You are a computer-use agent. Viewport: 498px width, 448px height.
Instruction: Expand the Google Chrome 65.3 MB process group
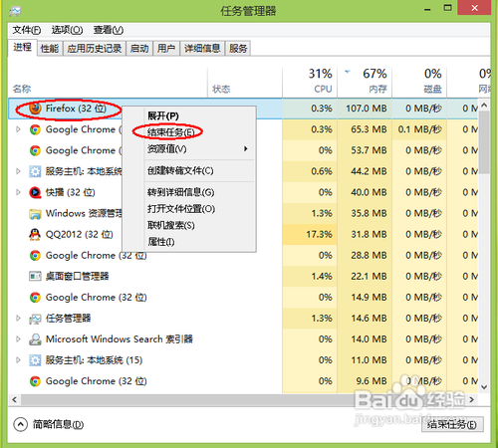pyautogui.click(x=18, y=129)
